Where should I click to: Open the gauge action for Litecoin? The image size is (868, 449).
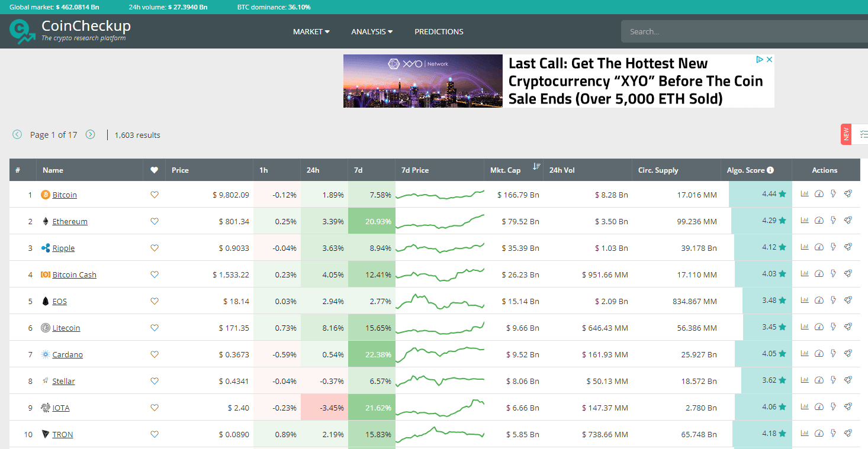pos(819,327)
